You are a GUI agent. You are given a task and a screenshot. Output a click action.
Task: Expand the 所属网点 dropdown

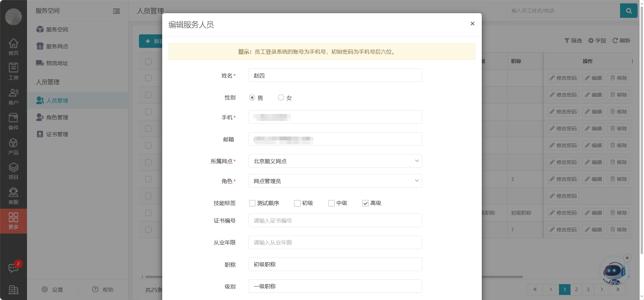pyautogui.click(x=335, y=161)
